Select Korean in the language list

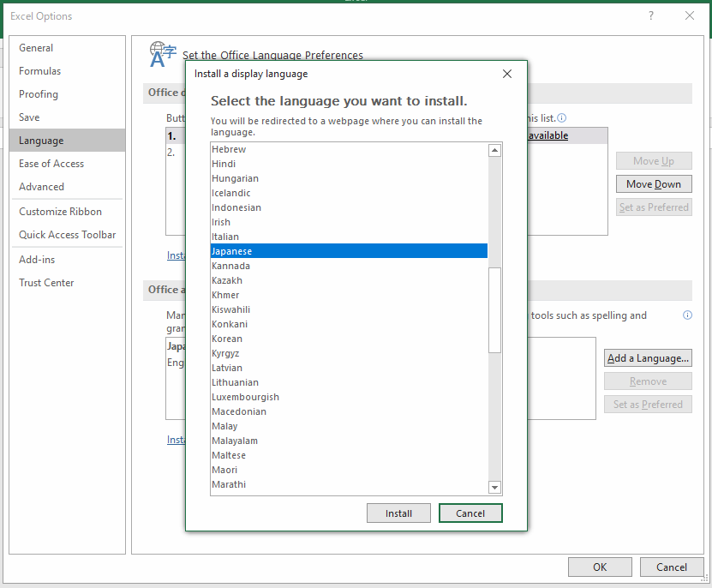(x=349, y=339)
